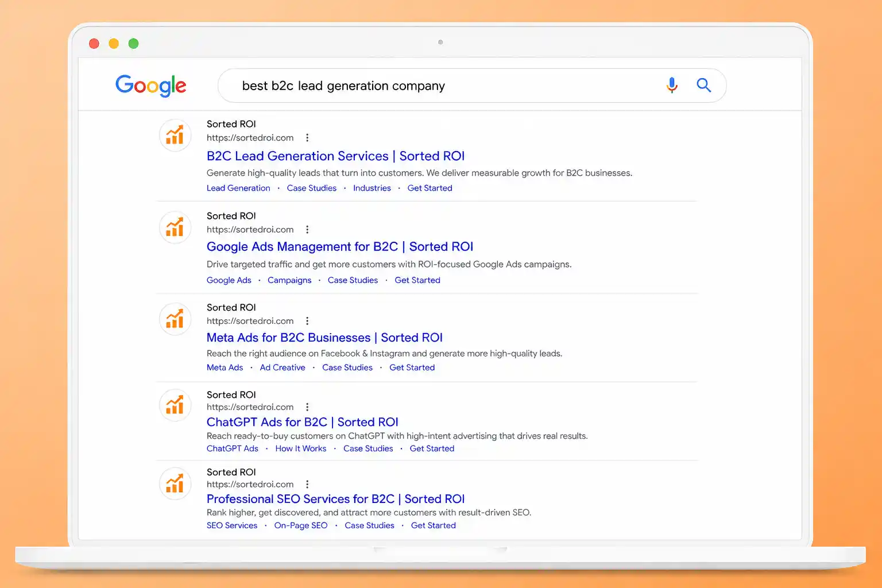Screen dimensions: 882x588
Task: Open Google Ads Management for B2C title link
Action: tap(340, 247)
